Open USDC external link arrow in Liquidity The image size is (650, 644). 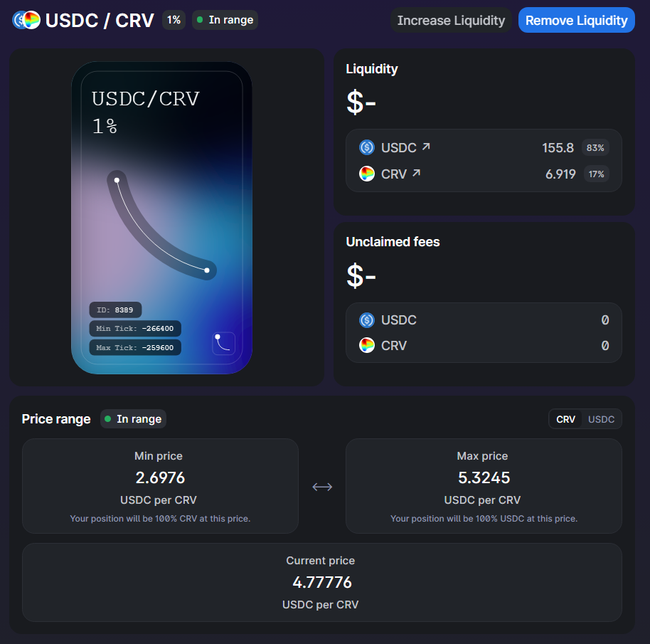[x=426, y=147]
